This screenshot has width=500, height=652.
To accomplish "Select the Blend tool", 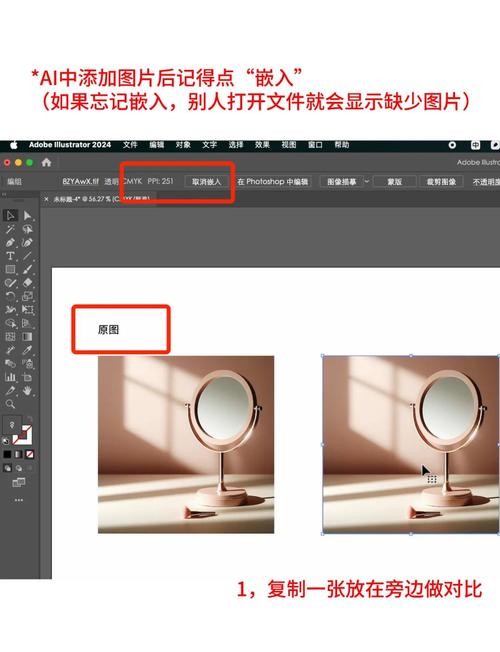I will pos(10,364).
